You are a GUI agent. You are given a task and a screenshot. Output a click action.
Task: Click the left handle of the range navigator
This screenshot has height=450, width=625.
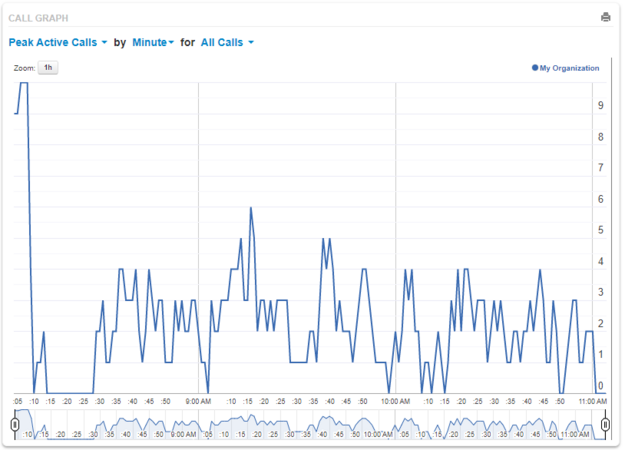click(x=14, y=425)
